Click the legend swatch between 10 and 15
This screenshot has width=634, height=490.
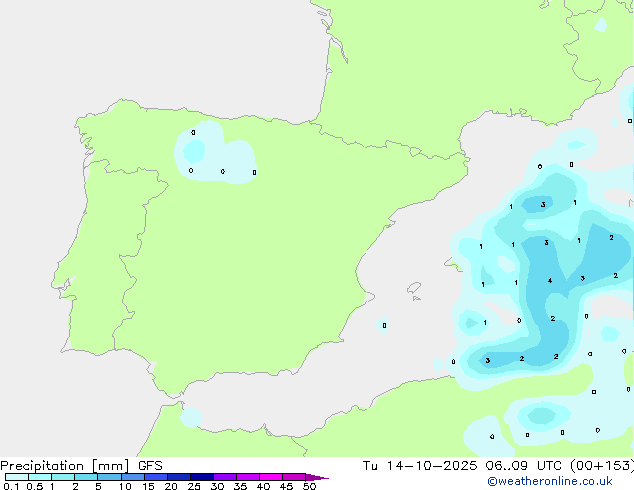tap(133, 477)
